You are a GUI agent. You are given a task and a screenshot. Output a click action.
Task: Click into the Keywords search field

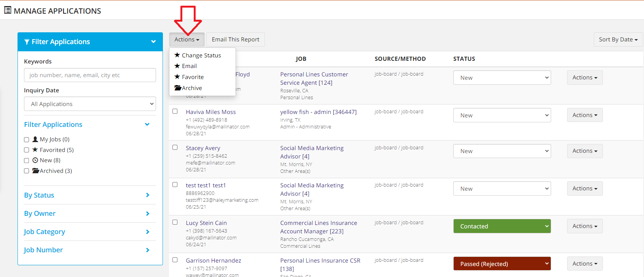click(x=90, y=75)
